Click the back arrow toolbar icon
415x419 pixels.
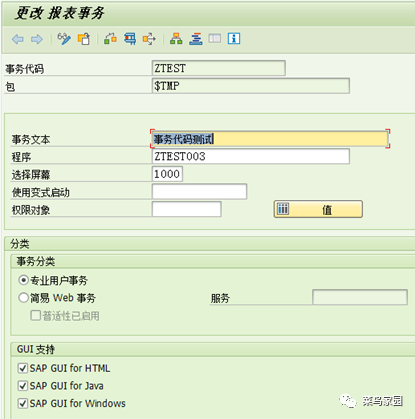click(x=18, y=39)
